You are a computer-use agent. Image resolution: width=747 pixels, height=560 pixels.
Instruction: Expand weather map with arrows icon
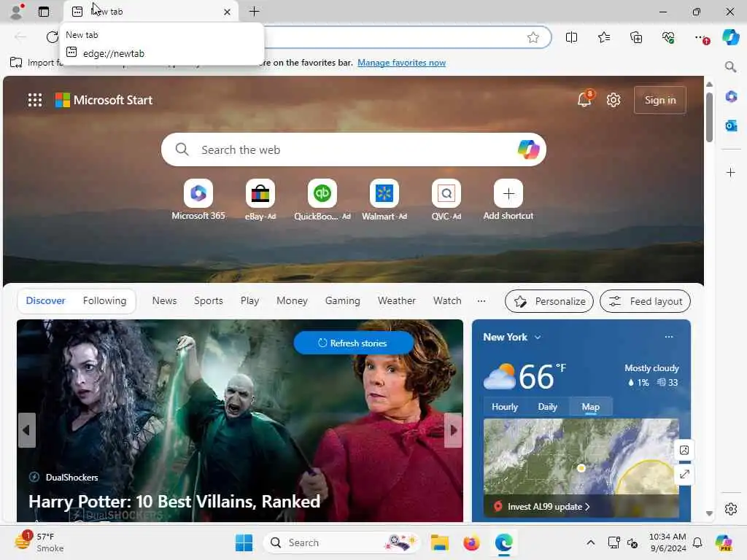[x=684, y=474]
